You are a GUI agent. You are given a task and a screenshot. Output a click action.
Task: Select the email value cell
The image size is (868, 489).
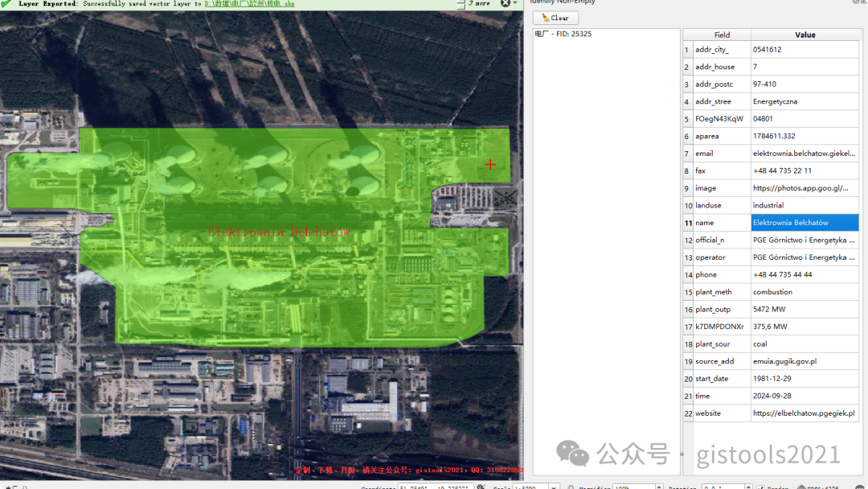[x=805, y=154]
